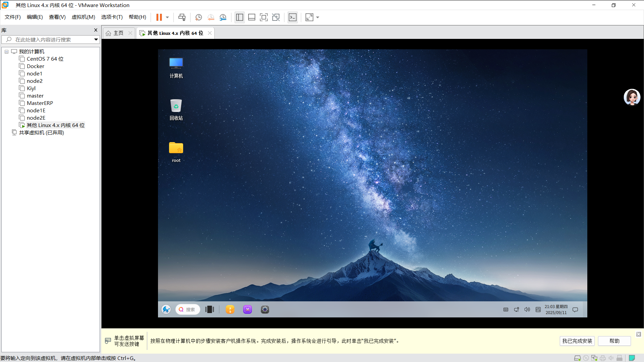Open the guest desktop launcher in the dock
This screenshot has width=644, height=362.
click(166, 309)
